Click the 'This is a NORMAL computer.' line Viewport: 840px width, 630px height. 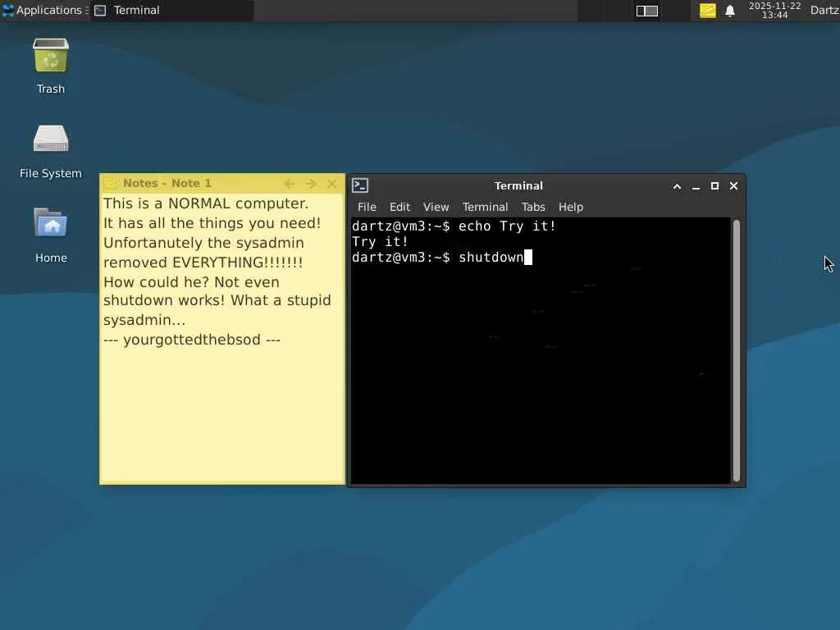(x=206, y=203)
